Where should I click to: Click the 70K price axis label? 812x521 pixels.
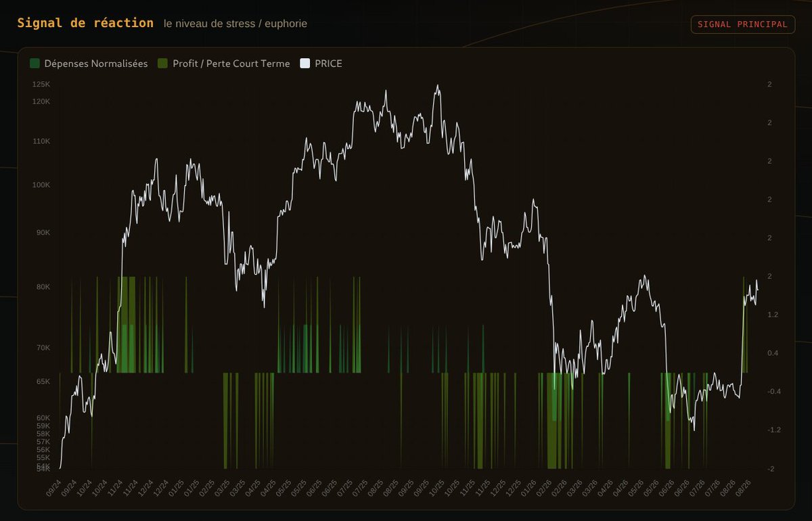(43, 348)
